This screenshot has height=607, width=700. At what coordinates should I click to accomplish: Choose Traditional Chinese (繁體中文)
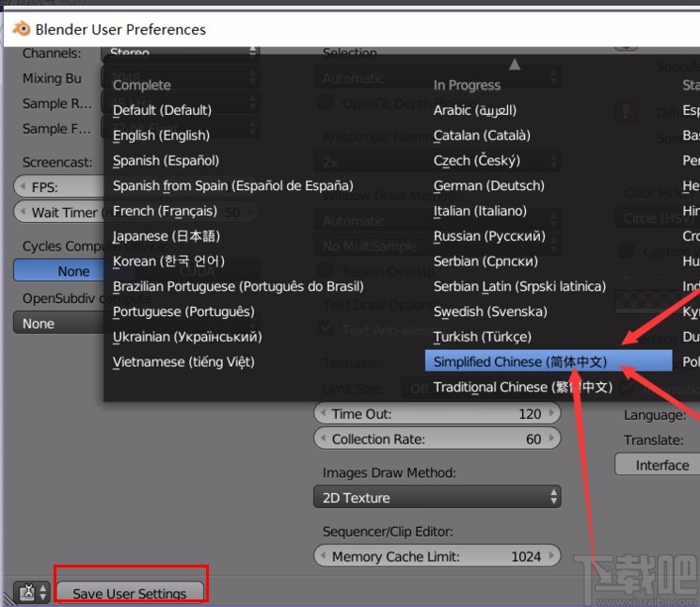pyautogui.click(x=523, y=387)
